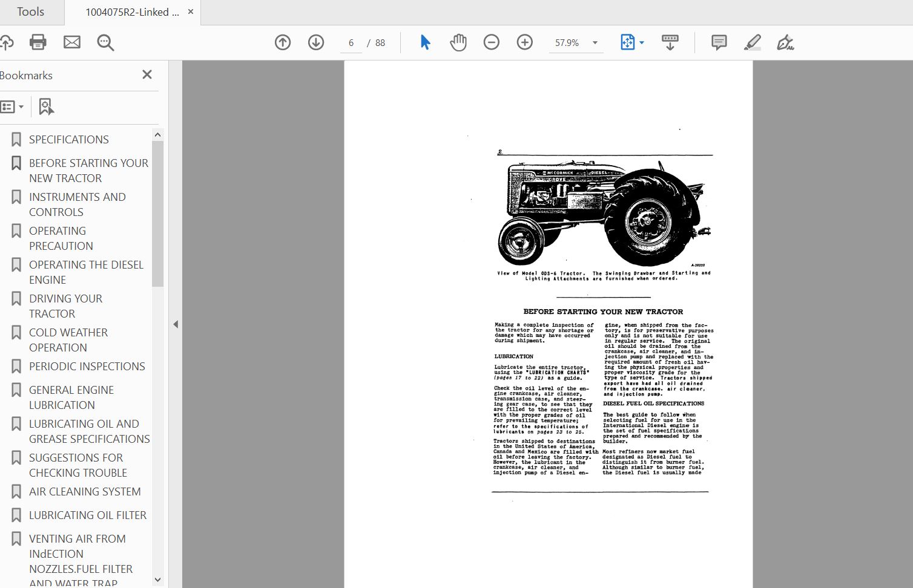Image resolution: width=913 pixels, height=588 pixels.
Task: Open SUGGESTIONS FOR CHECKING TROUBLE bookmark
Action: coord(78,465)
